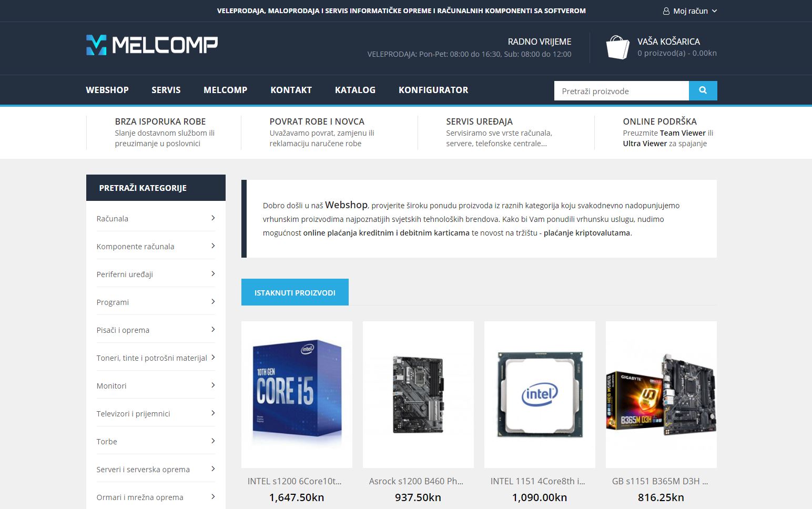Open the Komponente računala category link

[x=136, y=246]
